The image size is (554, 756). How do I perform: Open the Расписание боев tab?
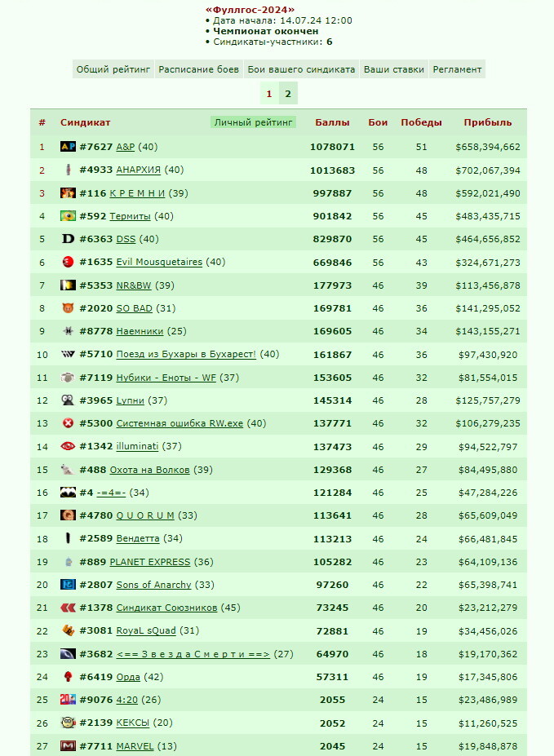198,69
